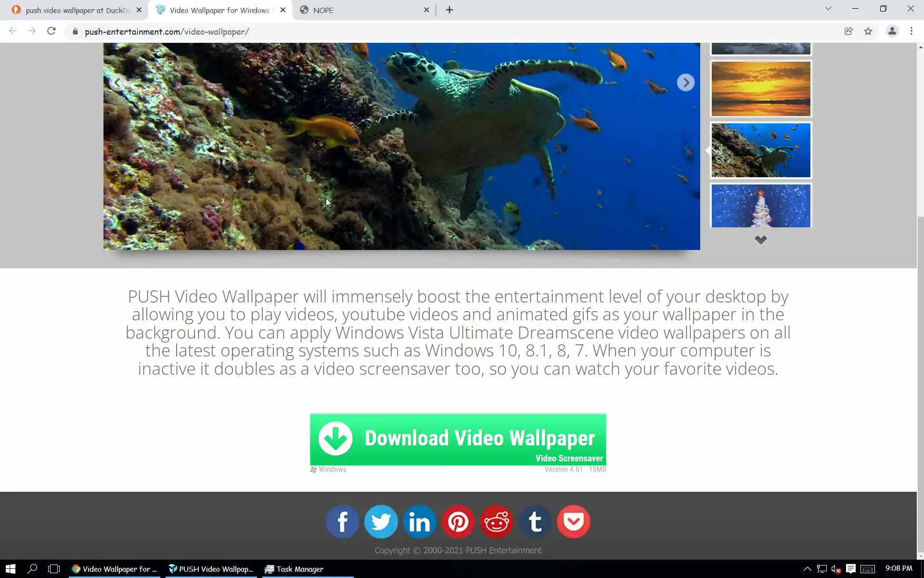Image resolution: width=924 pixels, height=578 pixels.
Task: Show hidden system tray icons
Action: [x=807, y=569]
